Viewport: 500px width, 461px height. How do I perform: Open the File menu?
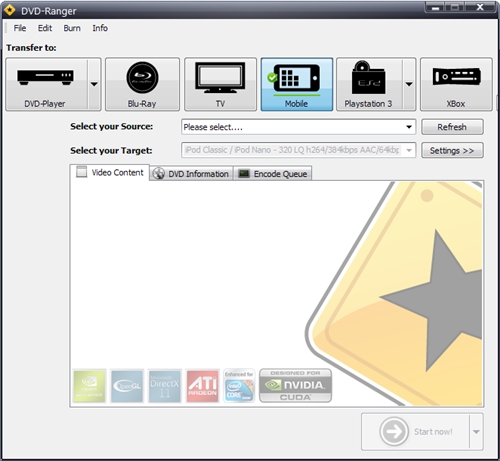pyautogui.click(x=20, y=28)
